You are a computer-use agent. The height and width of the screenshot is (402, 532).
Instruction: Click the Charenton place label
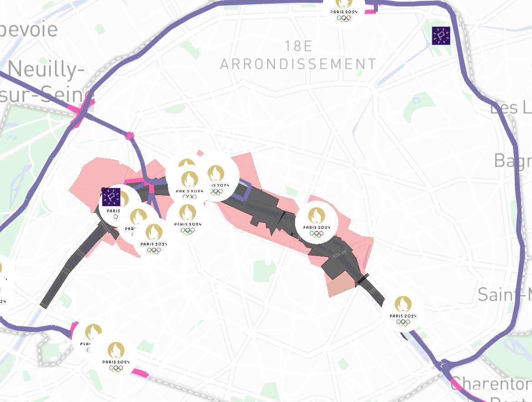click(x=491, y=384)
